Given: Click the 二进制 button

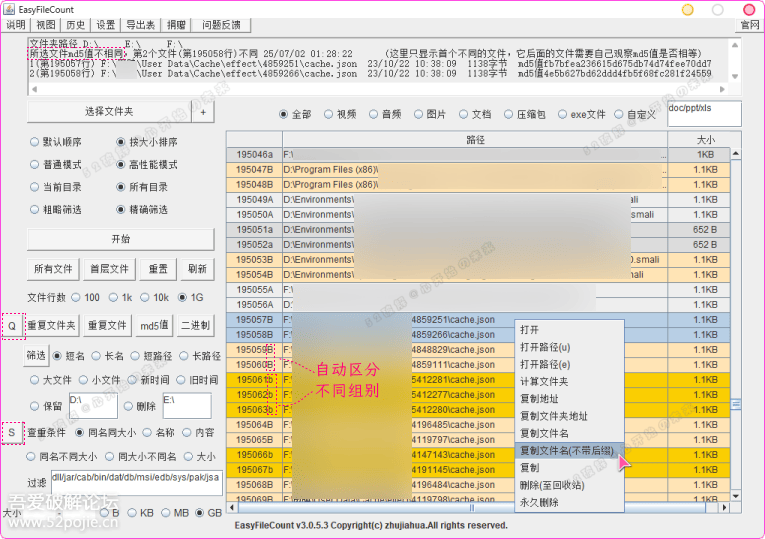Looking at the screenshot, I should 196,325.
